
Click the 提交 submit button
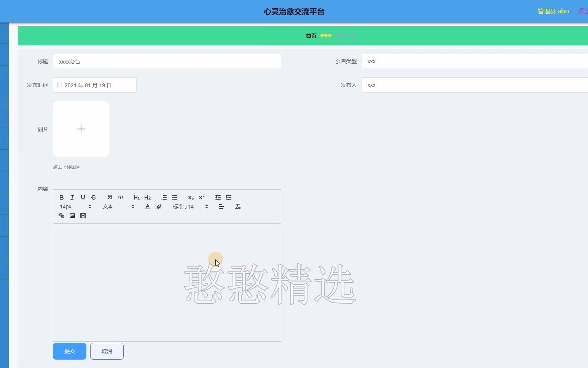(70, 351)
